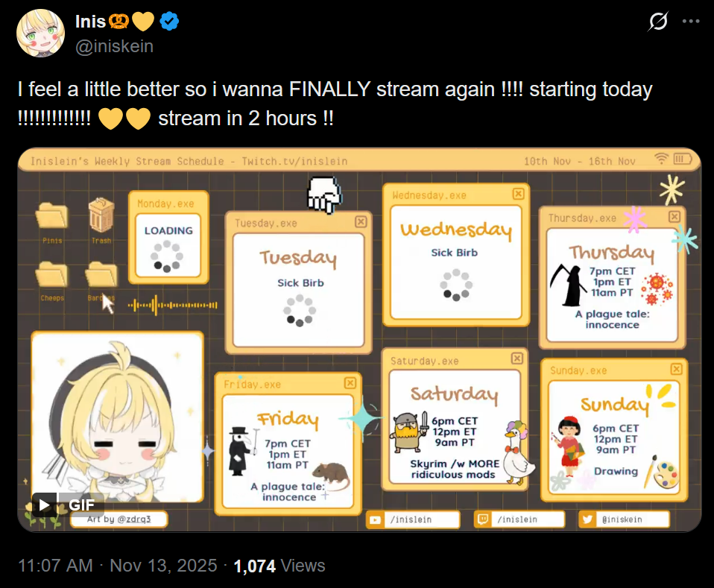Click the Inis display name
Screen dimensions: 714x588
pyautogui.click(x=90, y=22)
